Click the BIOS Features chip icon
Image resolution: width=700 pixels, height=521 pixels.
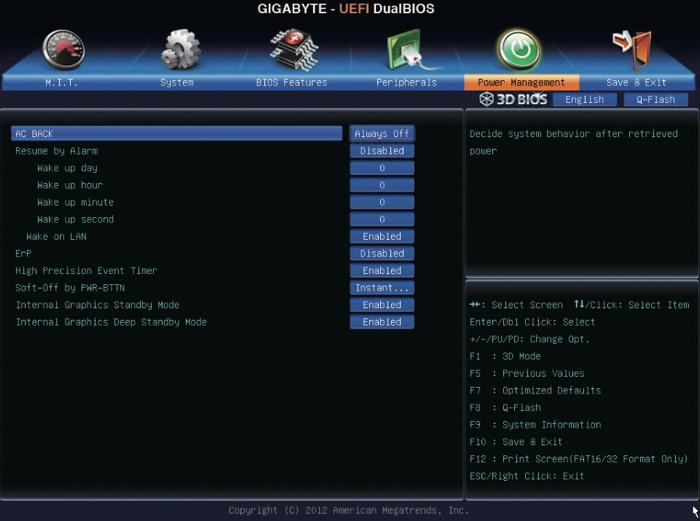tap(292, 48)
